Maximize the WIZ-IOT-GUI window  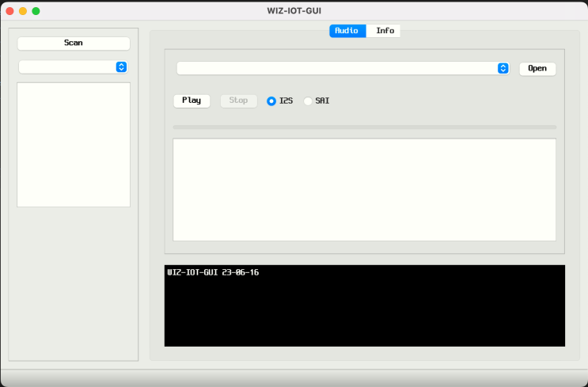tap(36, 11)
